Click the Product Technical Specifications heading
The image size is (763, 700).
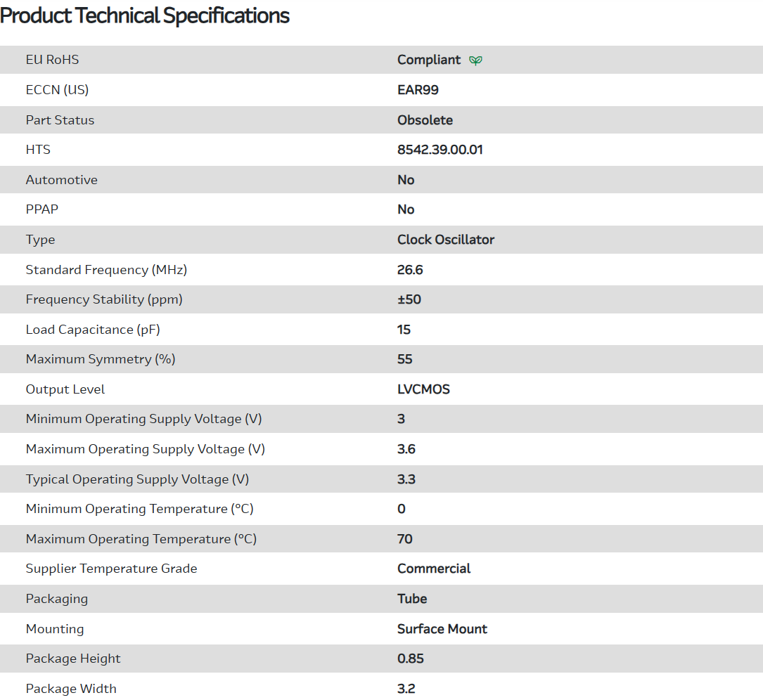145,15
